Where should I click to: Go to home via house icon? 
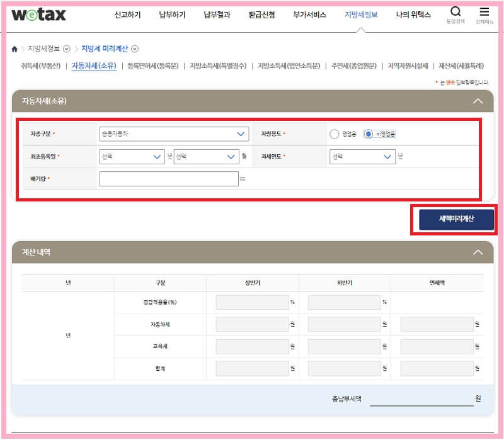pos(14,49)
